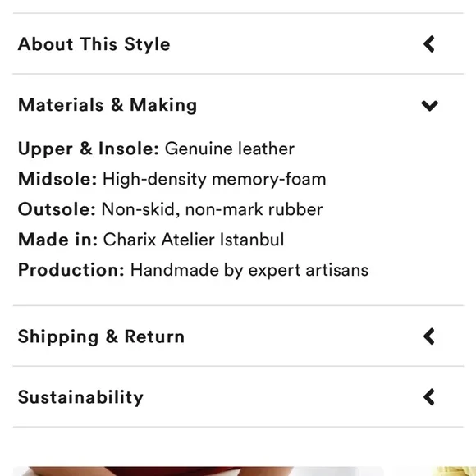Open the red product image below
The width and height of the screenshot is (476, 476).
(x=199, y=471)
